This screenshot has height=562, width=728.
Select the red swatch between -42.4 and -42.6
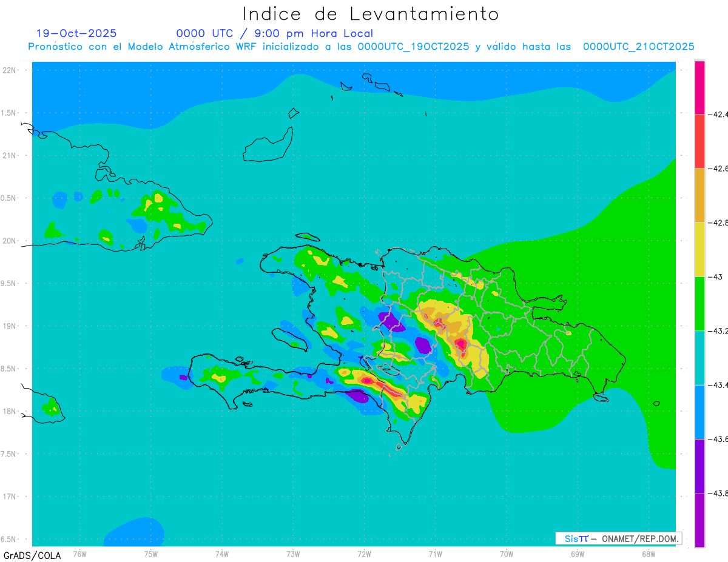click(x=699, y=141)
